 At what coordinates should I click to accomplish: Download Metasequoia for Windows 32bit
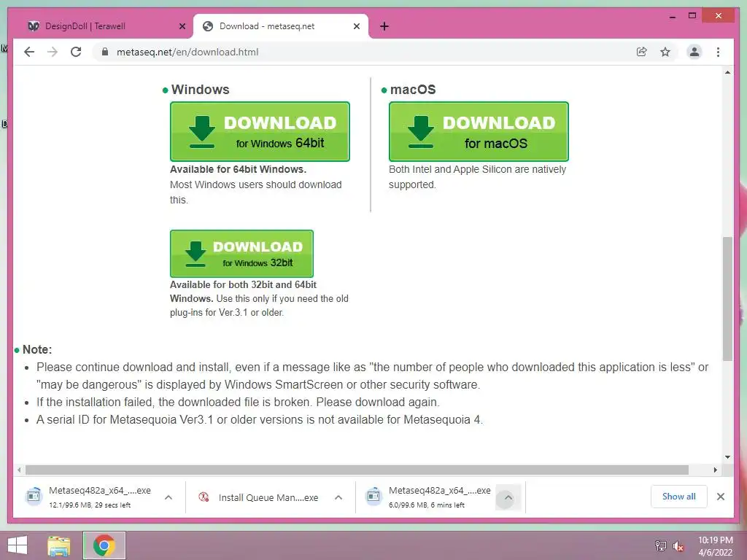pos(241,254)
